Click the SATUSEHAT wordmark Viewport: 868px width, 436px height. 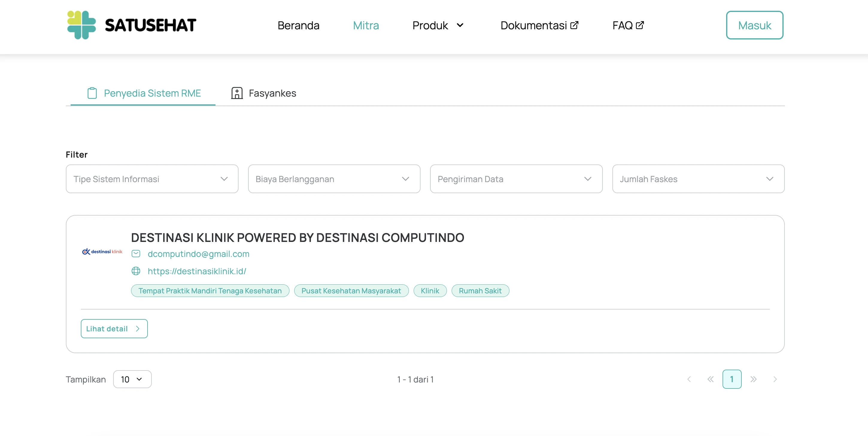150,25
